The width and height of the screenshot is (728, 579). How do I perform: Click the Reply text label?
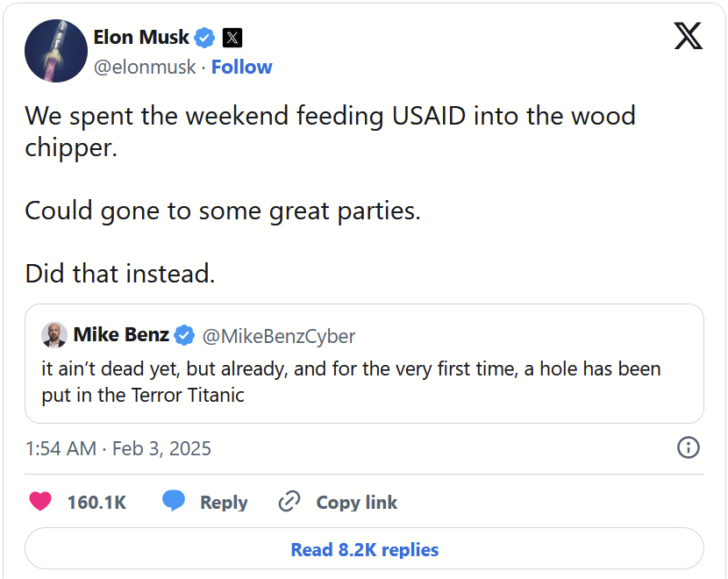pyautogui.click(x=224, y=503)
